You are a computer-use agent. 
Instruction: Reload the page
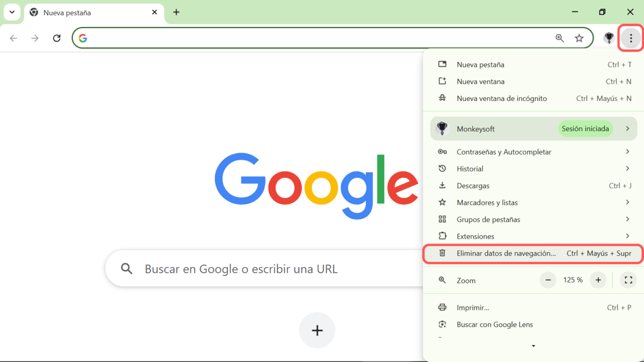[x=56, y=38]
